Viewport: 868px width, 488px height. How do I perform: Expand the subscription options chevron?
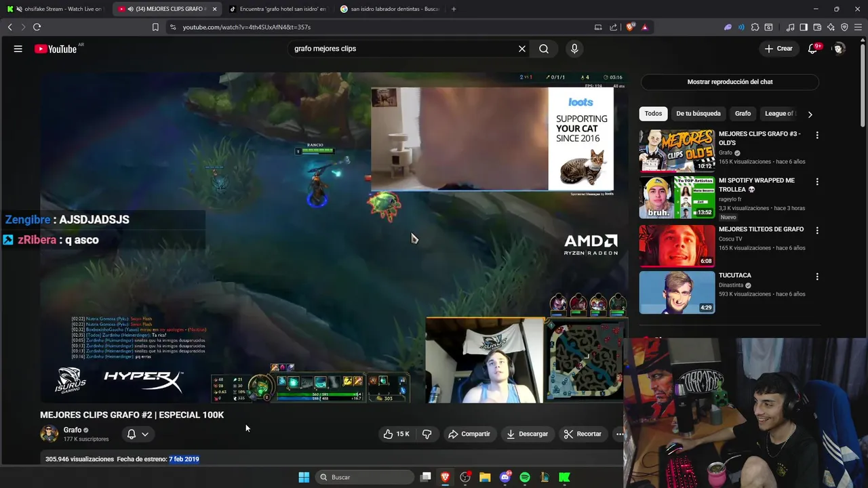145,434
